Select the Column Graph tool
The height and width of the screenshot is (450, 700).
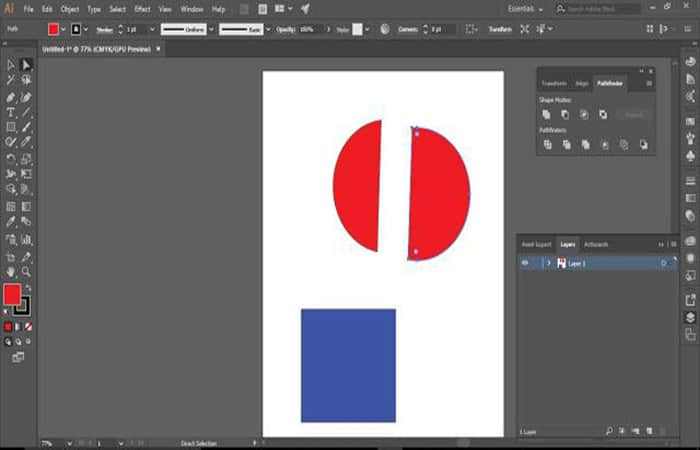pos(26,240)
